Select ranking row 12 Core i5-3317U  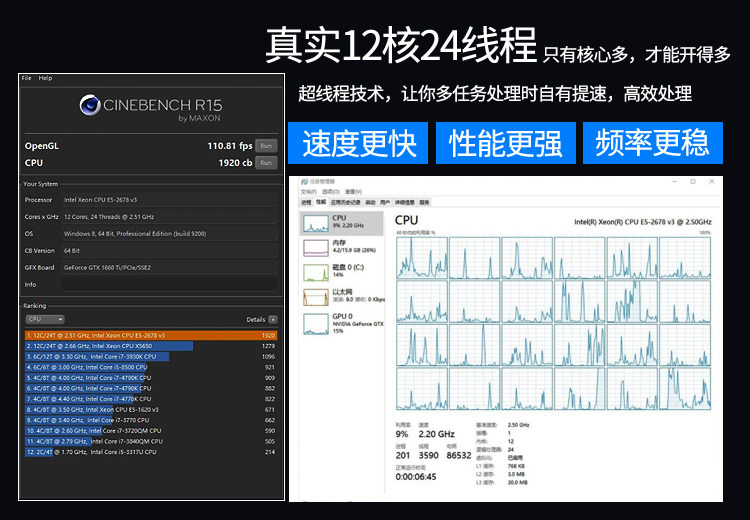151,452
